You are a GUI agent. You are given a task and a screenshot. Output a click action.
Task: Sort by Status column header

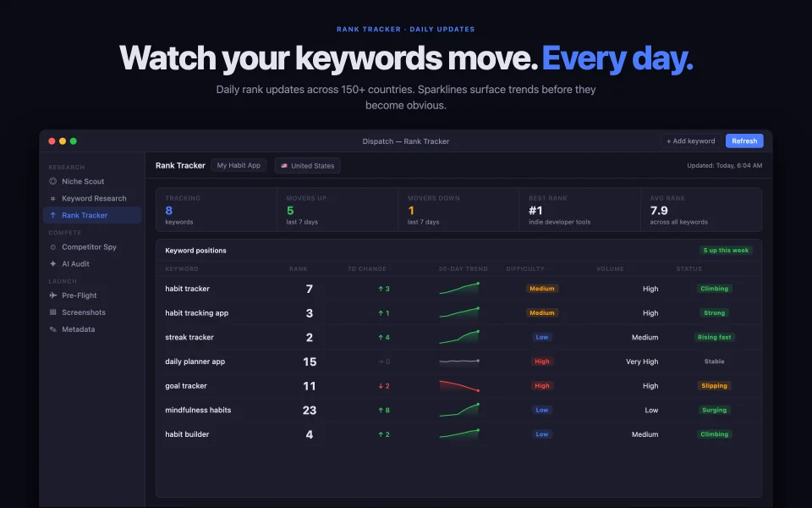689,269
